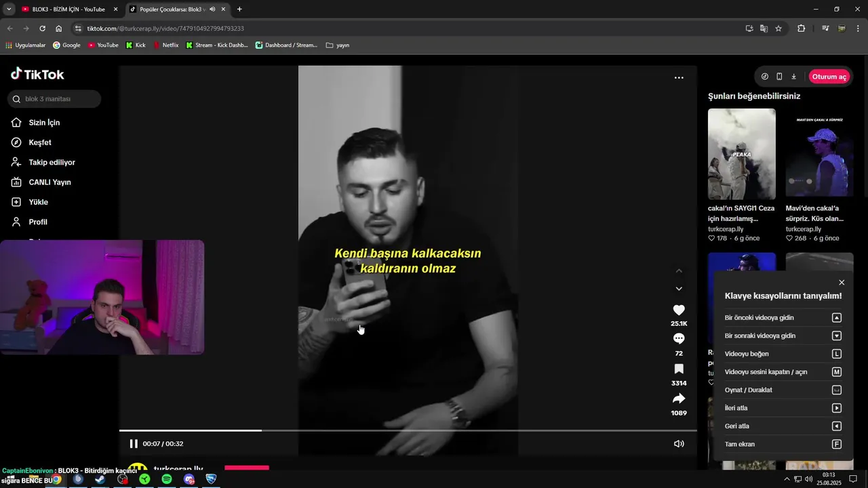Click download app icon in header
The height and width of the screenshot is (488, 868).
pyautogui.click(x=793, y=77)
